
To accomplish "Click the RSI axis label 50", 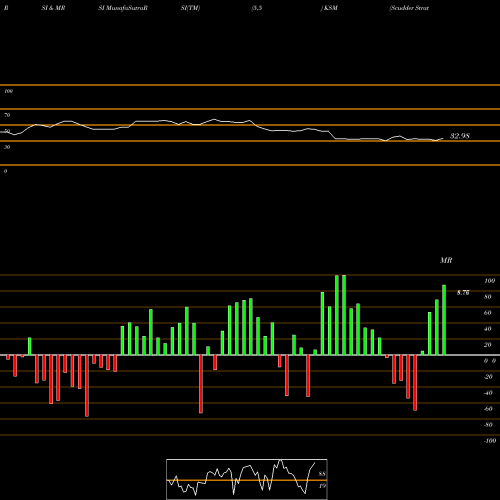I will pyautogui.click(x=7, y=131).
